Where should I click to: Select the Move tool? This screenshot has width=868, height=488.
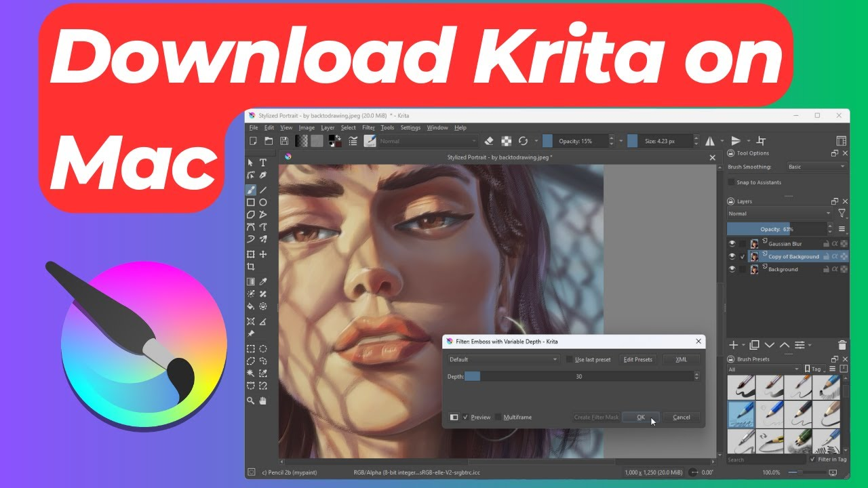point(263,254)
